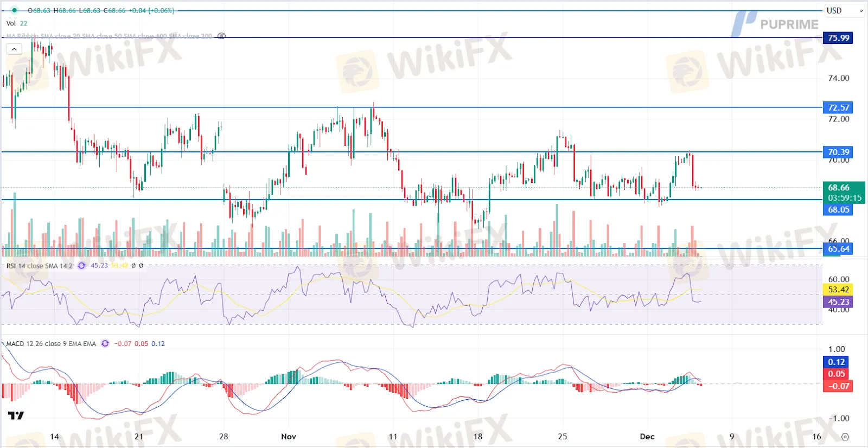Click the blue 0.12 MACD scale label
Image resolution: width=868 pixels, height=448 pixels.
click(837, 362)
